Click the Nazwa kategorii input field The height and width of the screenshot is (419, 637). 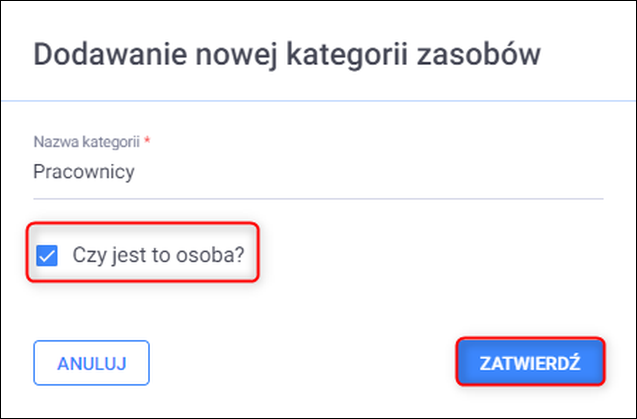(318, 172)
